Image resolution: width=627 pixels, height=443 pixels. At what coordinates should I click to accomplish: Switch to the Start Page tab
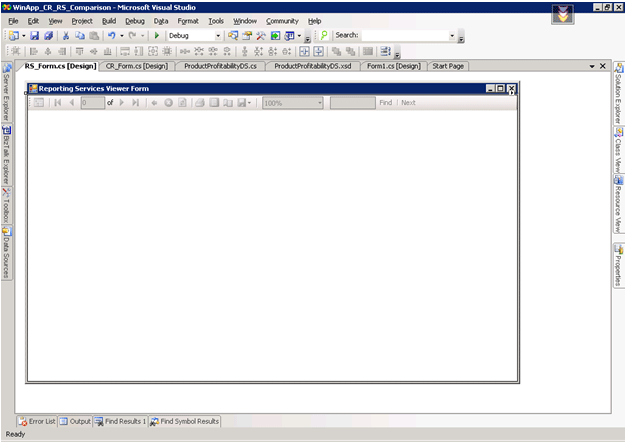(x=448, y=66)
